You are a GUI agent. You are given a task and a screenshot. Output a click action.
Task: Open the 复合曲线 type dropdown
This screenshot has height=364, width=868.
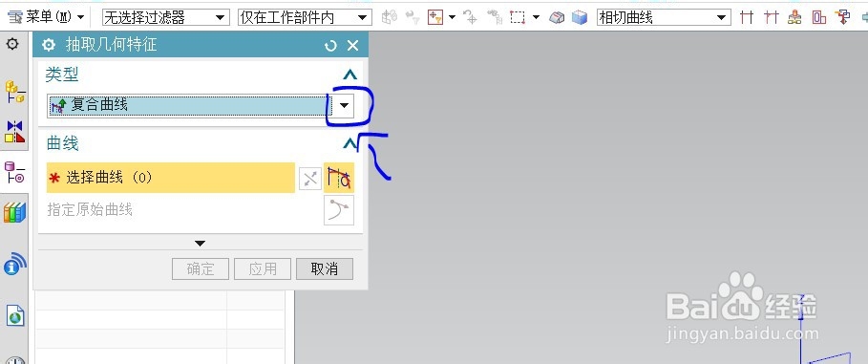click(x=345, y=105)
